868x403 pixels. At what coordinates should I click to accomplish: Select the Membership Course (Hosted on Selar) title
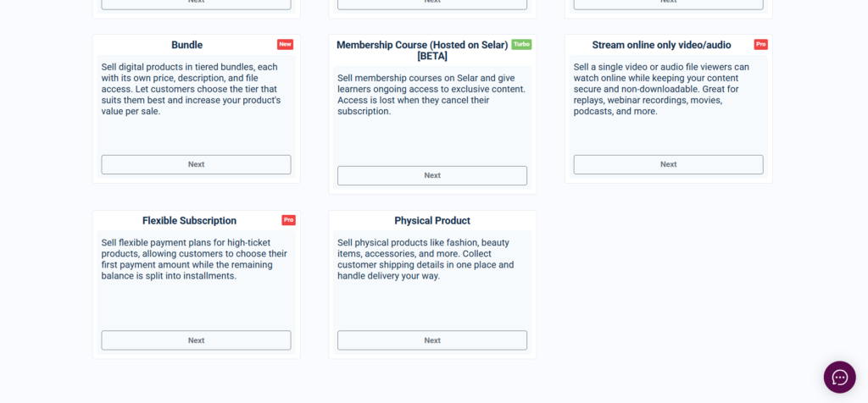tap(422, 50)
